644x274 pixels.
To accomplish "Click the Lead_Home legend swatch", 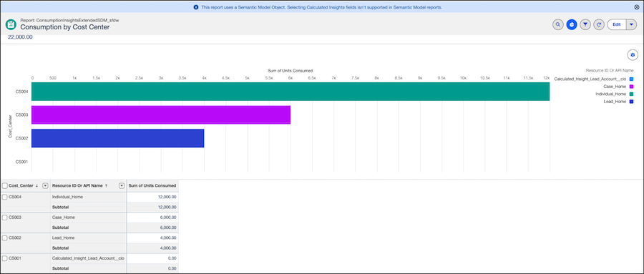I will pos(631,102).
